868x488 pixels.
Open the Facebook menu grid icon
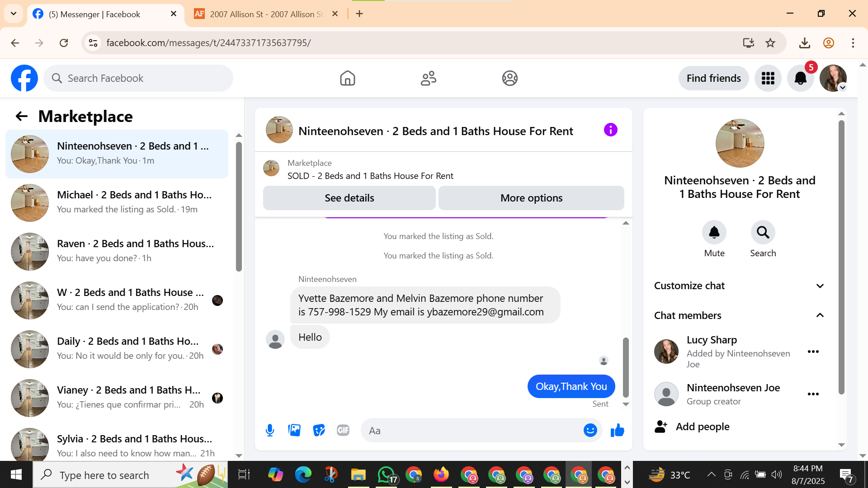768,78
